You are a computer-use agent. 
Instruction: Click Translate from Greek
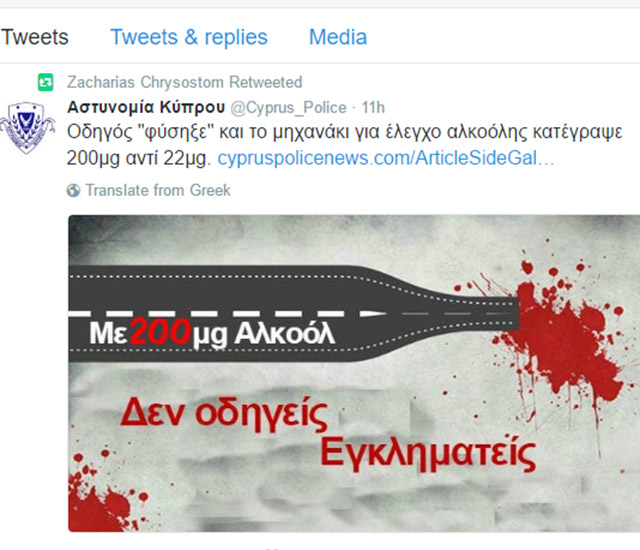pyautogui.click(x=158, y=191)
